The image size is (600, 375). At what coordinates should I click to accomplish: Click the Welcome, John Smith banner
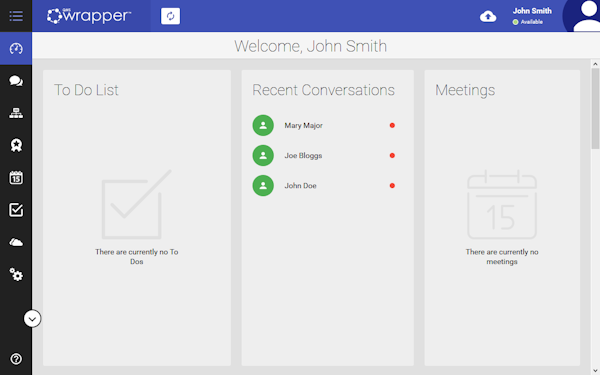click(310, 46)
